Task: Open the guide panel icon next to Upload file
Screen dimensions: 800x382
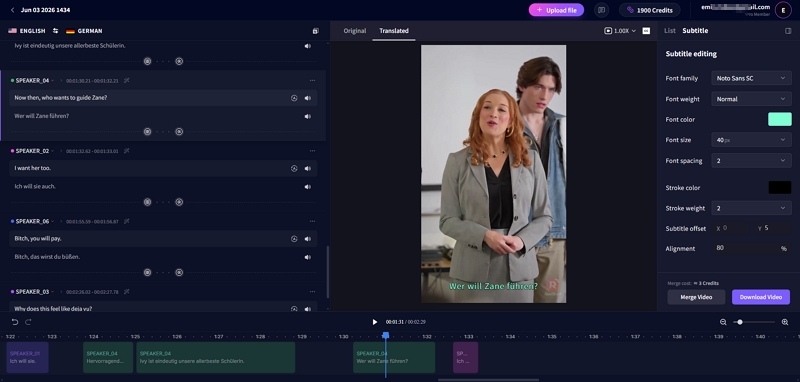Action: (602, 10)
